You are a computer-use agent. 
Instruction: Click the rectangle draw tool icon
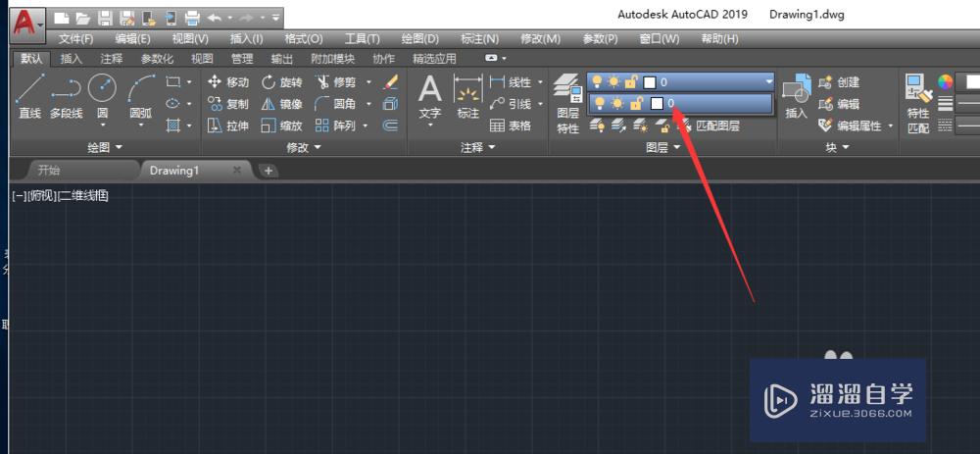coord(173,82)
